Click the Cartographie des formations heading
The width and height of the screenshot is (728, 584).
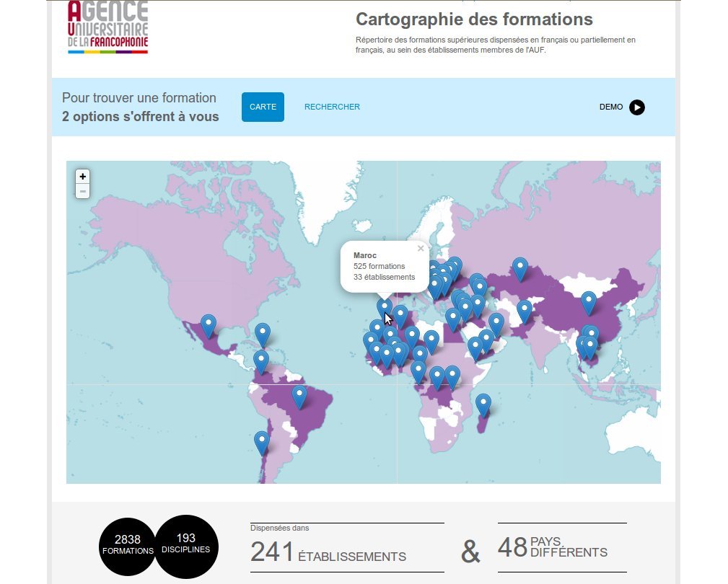click(x=474, y=19)
